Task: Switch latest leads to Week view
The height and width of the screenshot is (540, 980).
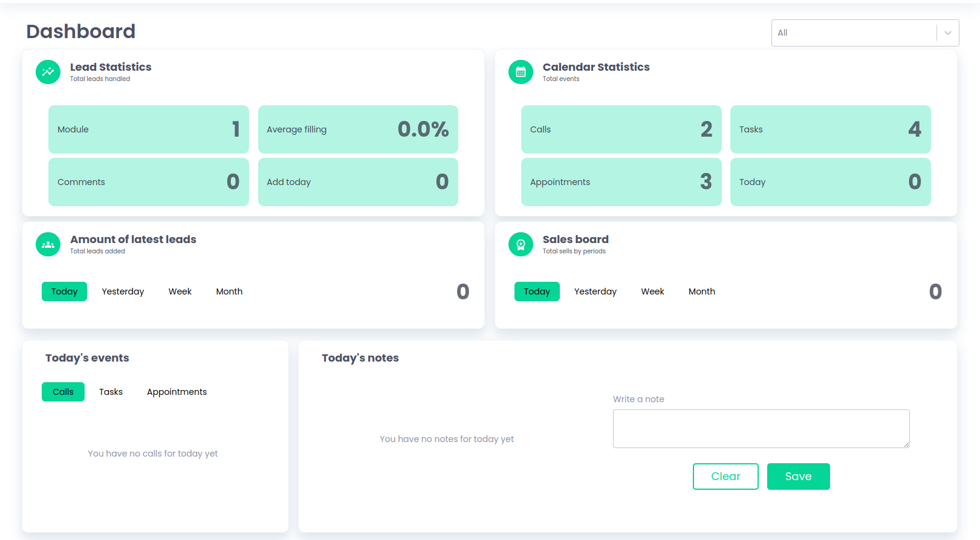Action: coord(180,291)
